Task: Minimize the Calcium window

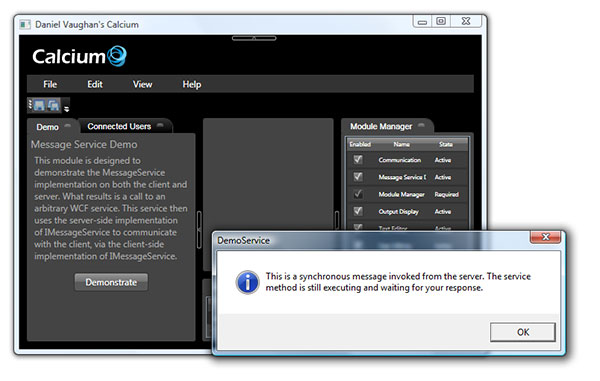Action: point(422,22)
